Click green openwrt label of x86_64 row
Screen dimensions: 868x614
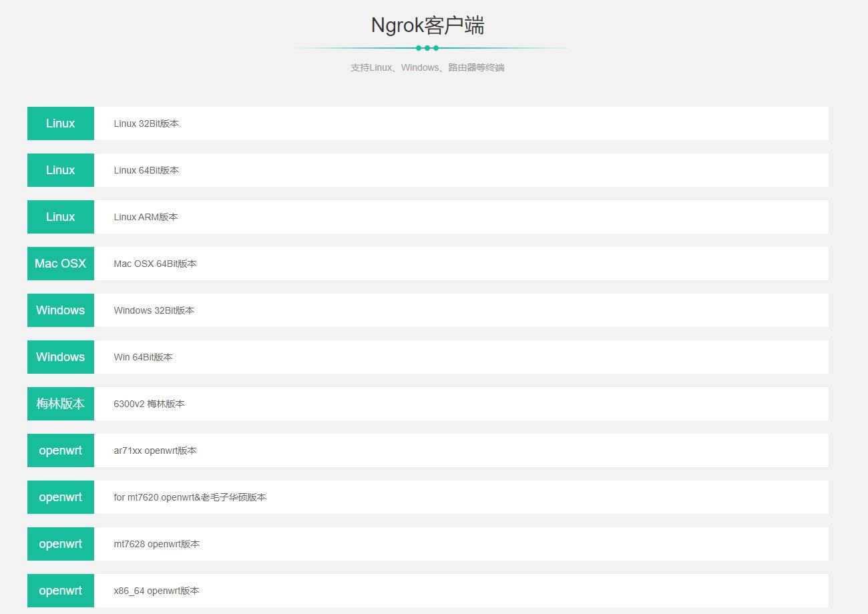61,591
